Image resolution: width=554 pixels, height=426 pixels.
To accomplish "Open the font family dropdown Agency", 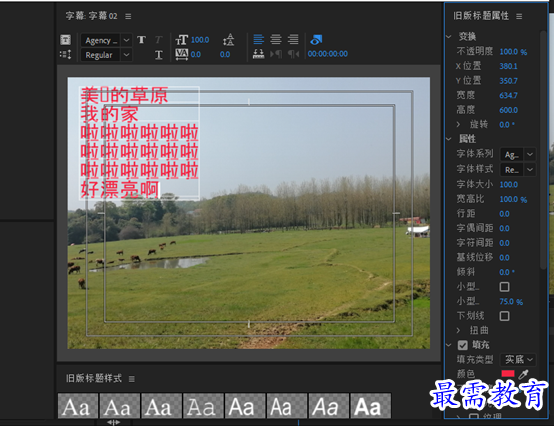I will [x=106, y=40].
